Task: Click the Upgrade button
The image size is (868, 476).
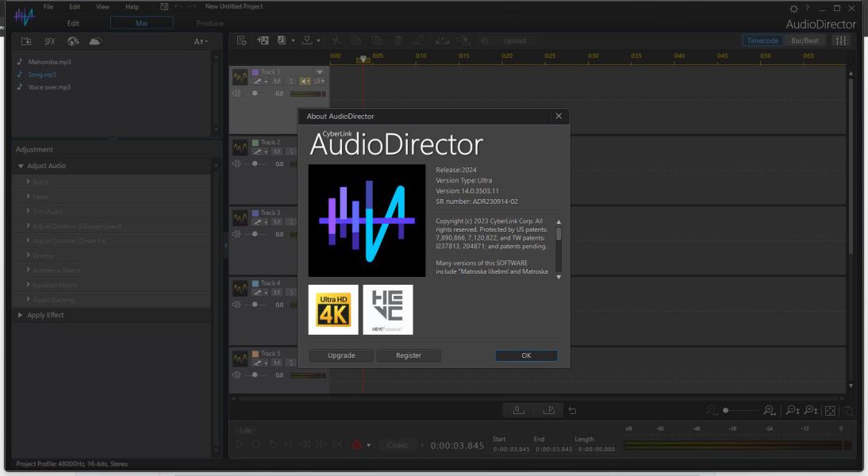Action: click(341, 355)
